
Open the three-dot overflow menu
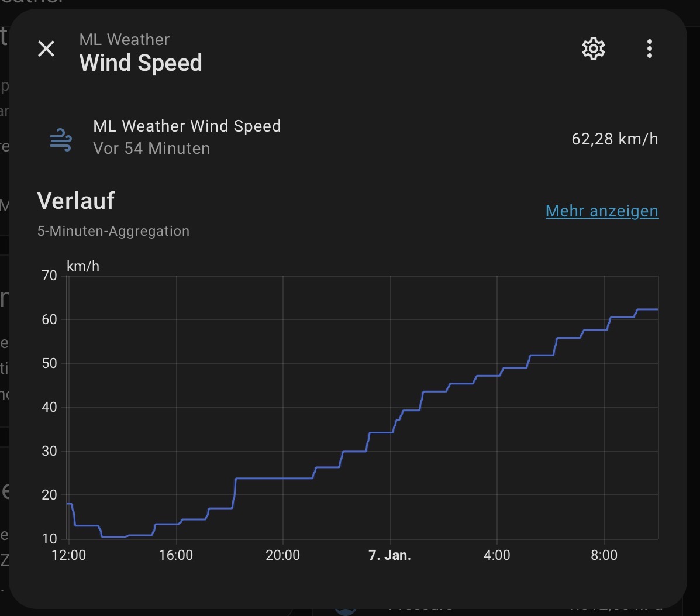click(x=650, y=49)
